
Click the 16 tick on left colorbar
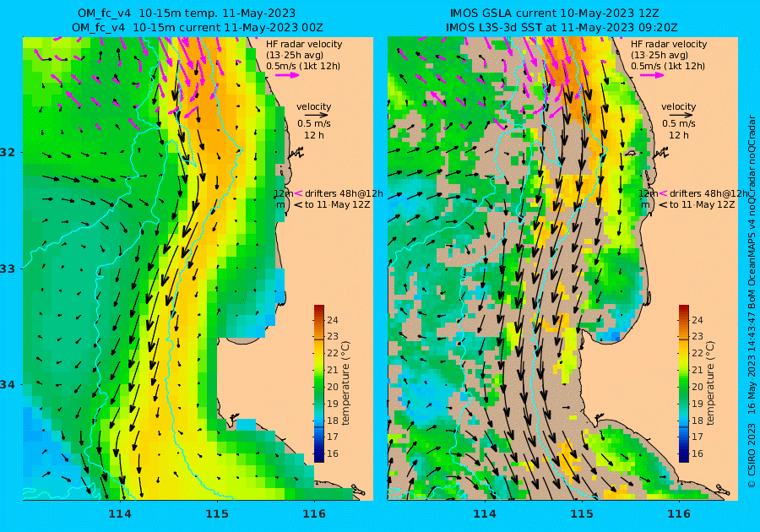point(333,453)
